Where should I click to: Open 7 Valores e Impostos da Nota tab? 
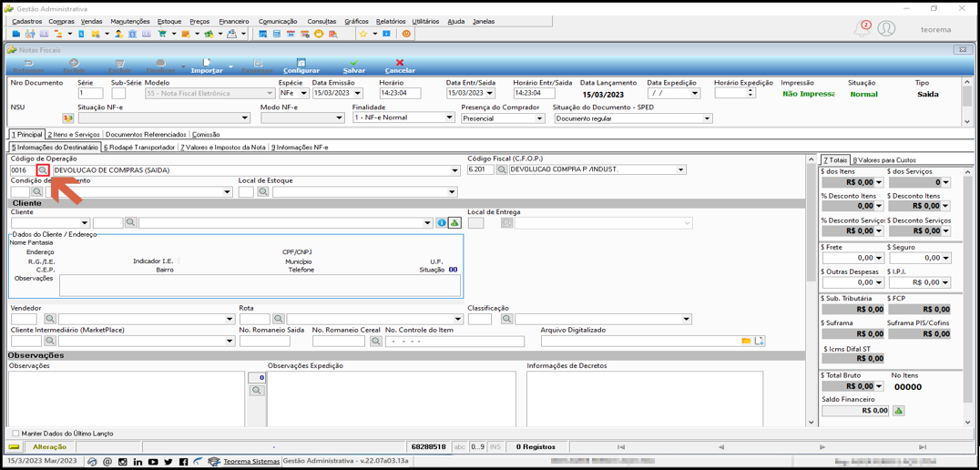(x=223, y=148)
